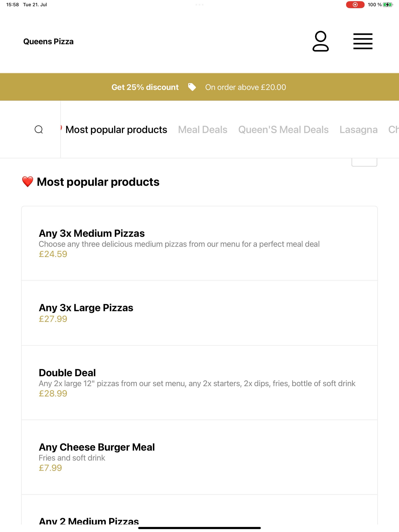The image size is (399, 532).
Task: Open the hamburger menu
Action: click(x=363, y=41)
